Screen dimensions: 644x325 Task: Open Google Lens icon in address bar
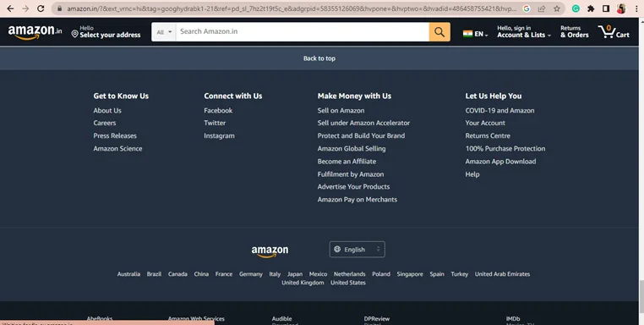[x=527, y=8]
